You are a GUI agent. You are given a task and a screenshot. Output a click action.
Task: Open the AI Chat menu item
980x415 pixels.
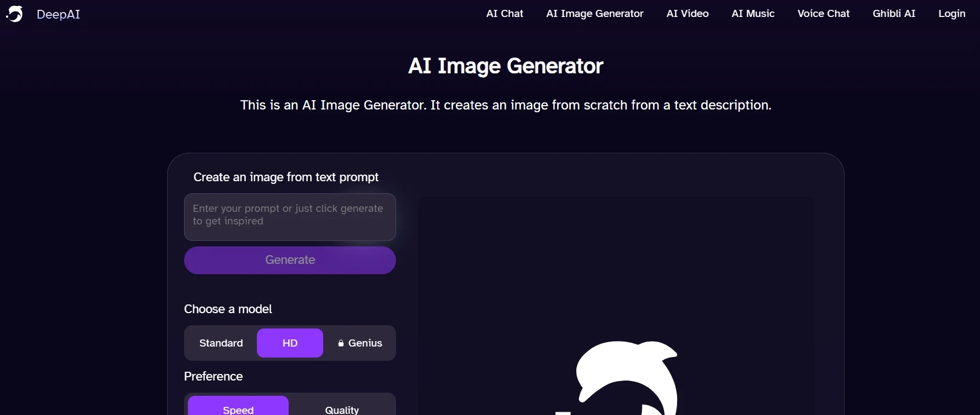[x=505, y=14]
